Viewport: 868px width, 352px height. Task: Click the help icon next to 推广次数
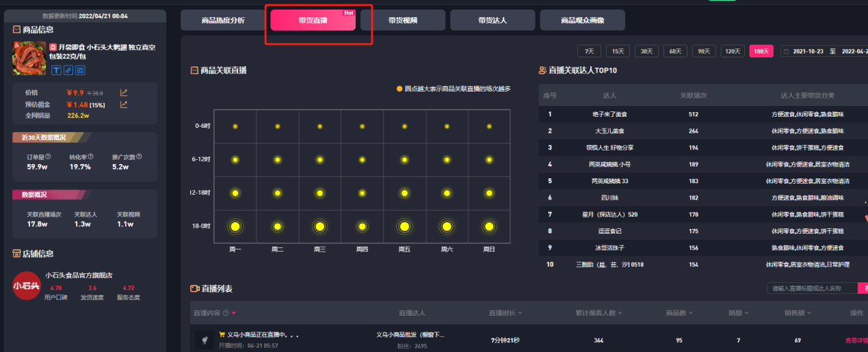coord(139,157)
